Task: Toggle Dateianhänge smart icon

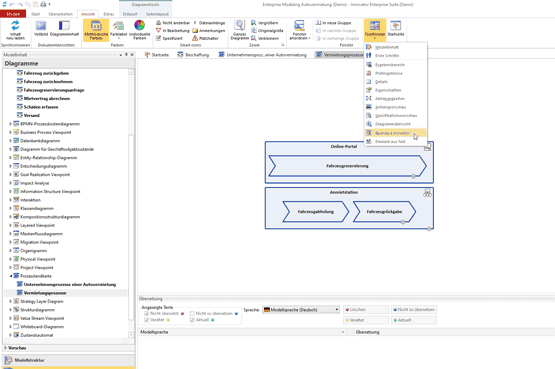Action: click(x=209, y=23)
